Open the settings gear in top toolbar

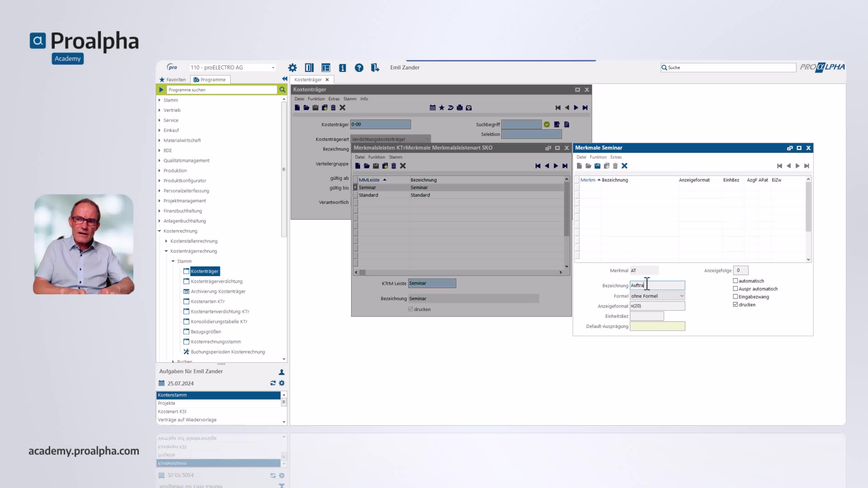[292, 68]
